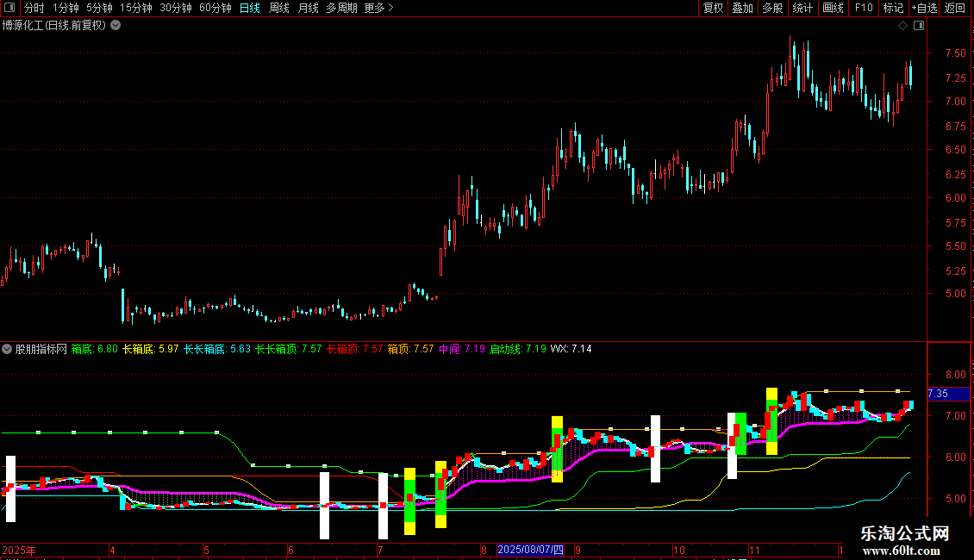Viewport: 974px width, 560px height.
Task: Click 标记 to mark the stock
Action: 893,8
